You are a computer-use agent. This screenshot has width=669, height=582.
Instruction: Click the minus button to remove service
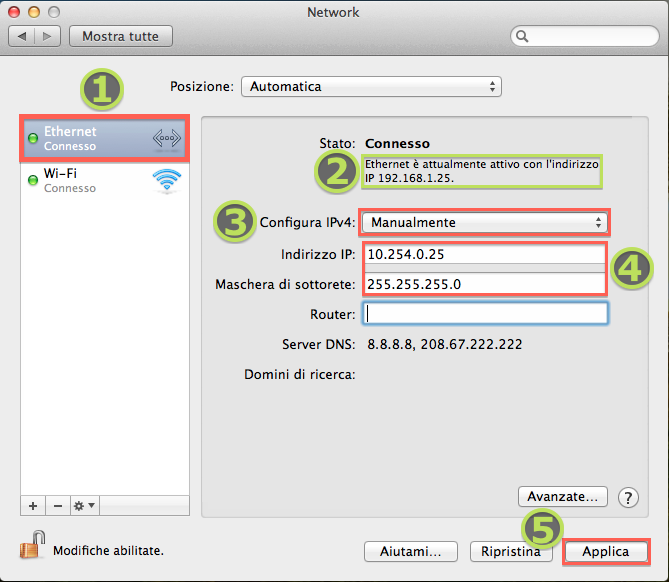(57, 505)
